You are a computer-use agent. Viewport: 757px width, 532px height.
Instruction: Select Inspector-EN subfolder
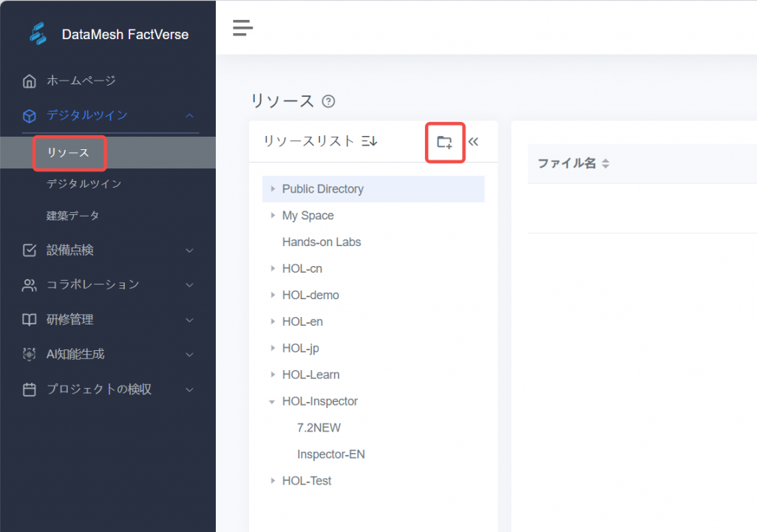pos(331,454)
